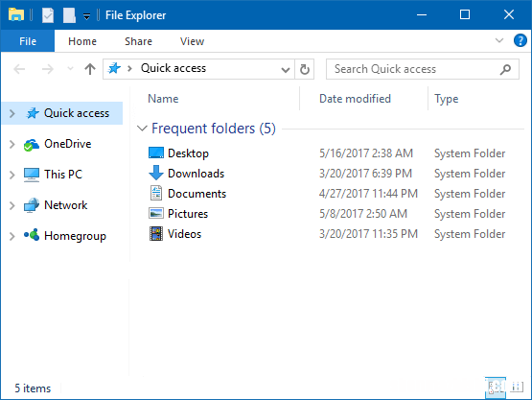This screenshot has height=400, width=532.
Task: Sort by the Date modified column header
Action: (355, 99)
